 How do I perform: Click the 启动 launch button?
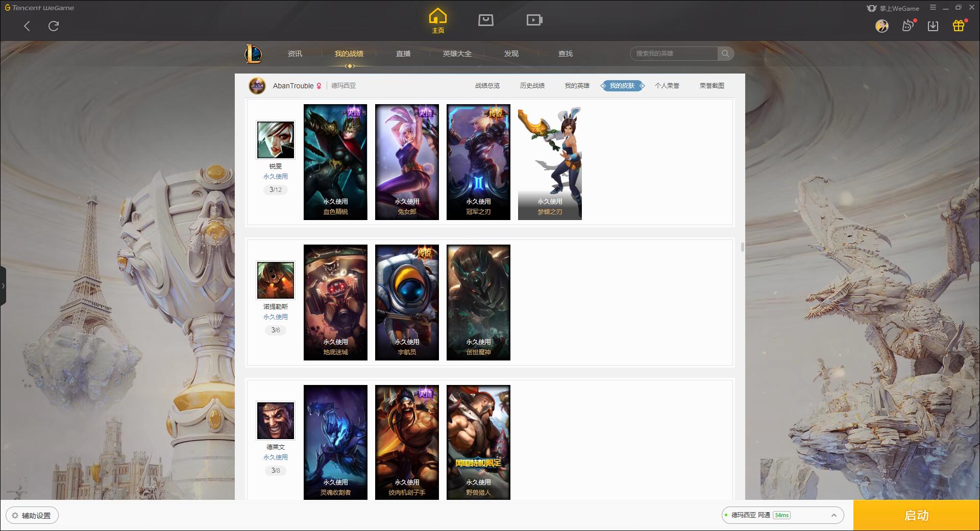(917, 516)
